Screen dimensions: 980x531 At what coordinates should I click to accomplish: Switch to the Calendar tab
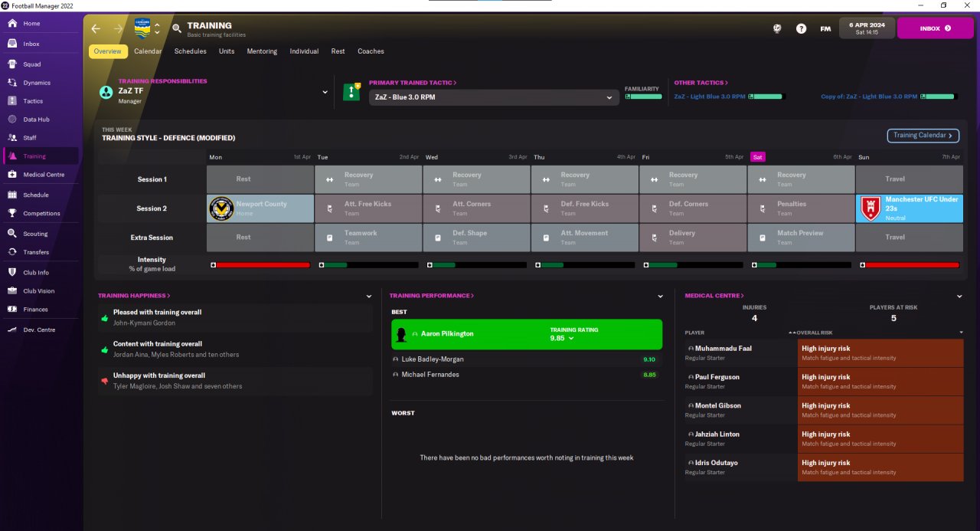[148, 51]
